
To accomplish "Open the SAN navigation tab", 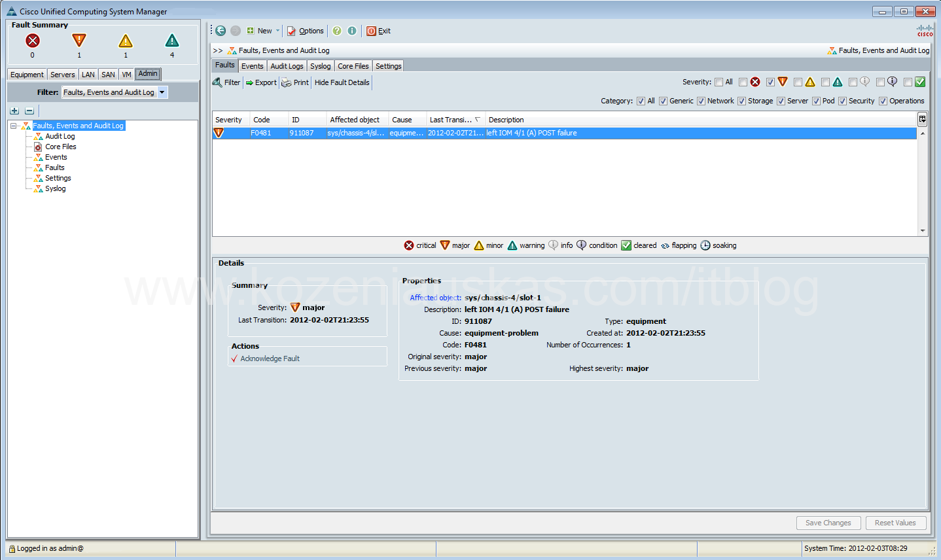I will coord(108,75).
